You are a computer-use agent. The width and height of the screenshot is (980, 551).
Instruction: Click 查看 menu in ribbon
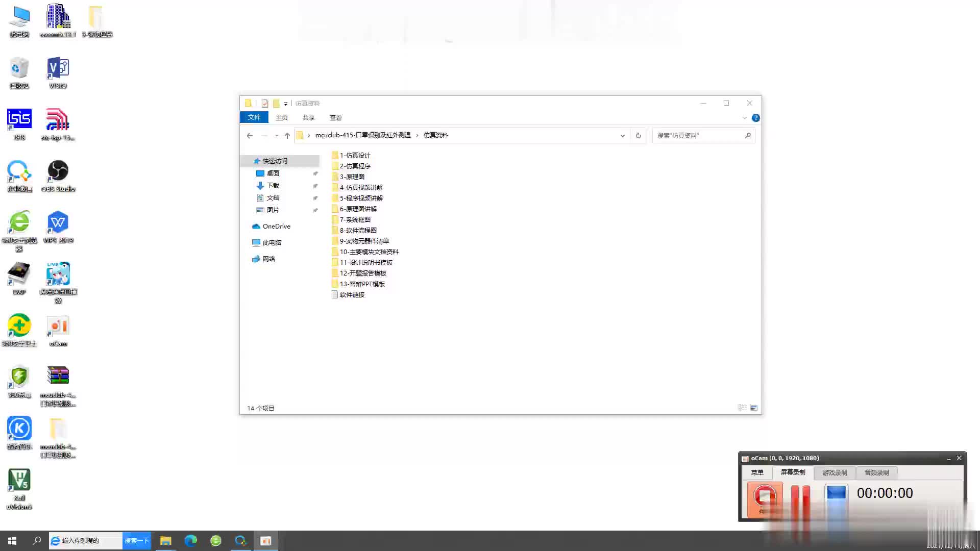[335, 118]
